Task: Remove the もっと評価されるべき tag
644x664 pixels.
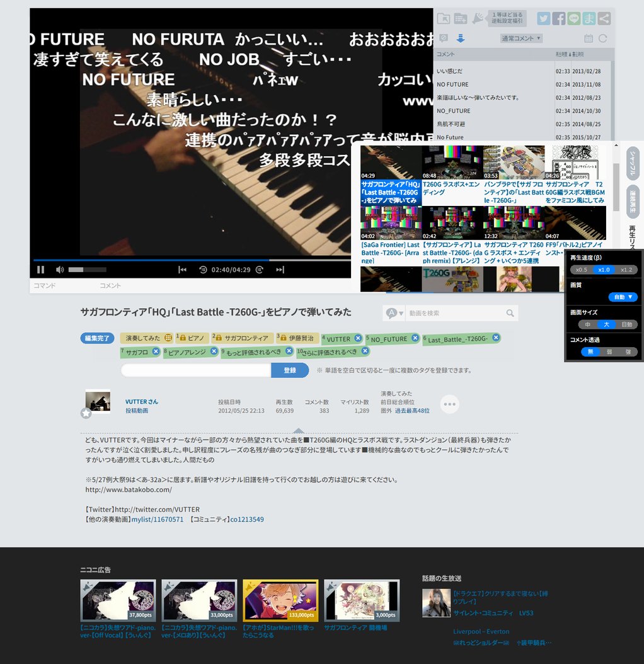Action: tap(289, 351)
